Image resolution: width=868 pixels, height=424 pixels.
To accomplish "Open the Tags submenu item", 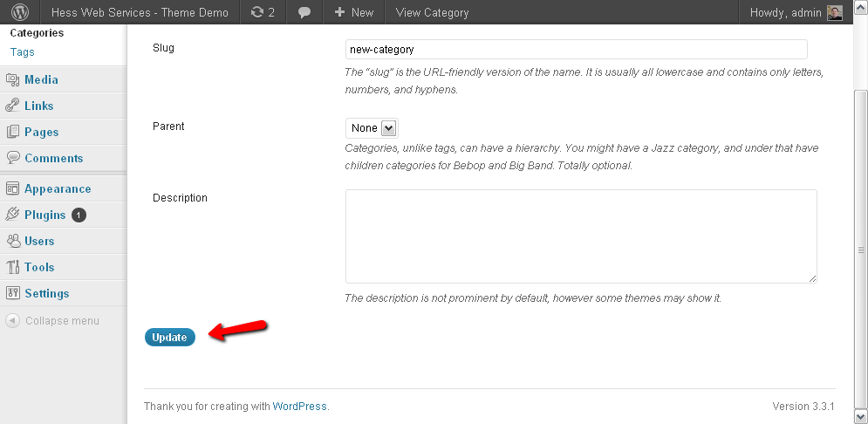I will (x=22, y=52).
